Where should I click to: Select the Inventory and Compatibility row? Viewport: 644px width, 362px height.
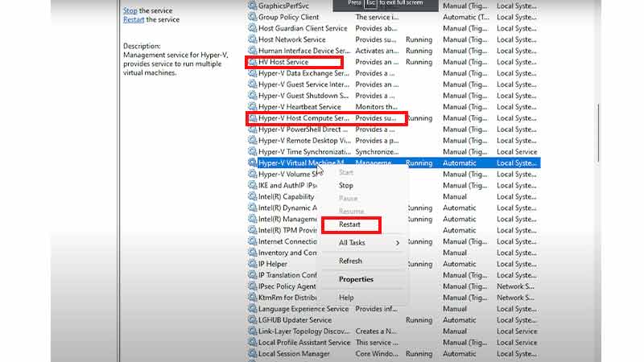[394, 253]
